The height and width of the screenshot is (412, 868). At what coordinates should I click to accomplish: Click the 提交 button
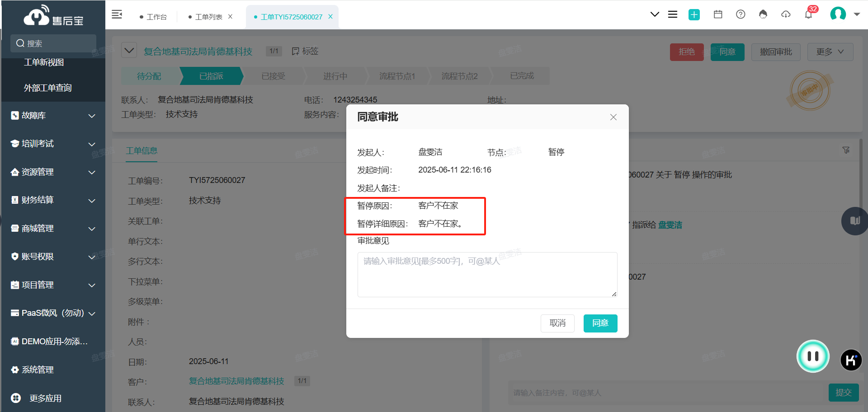[x=844, y=393]
